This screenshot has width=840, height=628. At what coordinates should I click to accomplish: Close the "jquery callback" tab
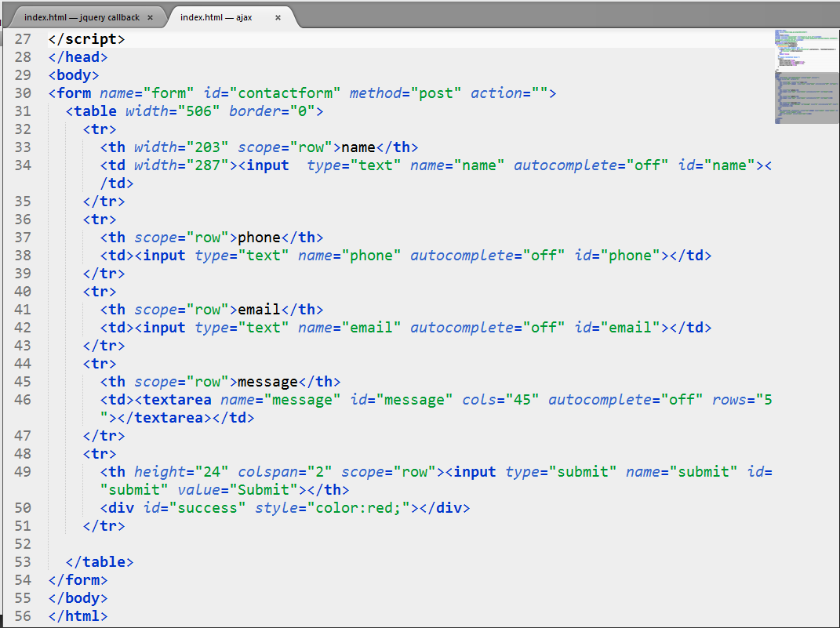149,15
